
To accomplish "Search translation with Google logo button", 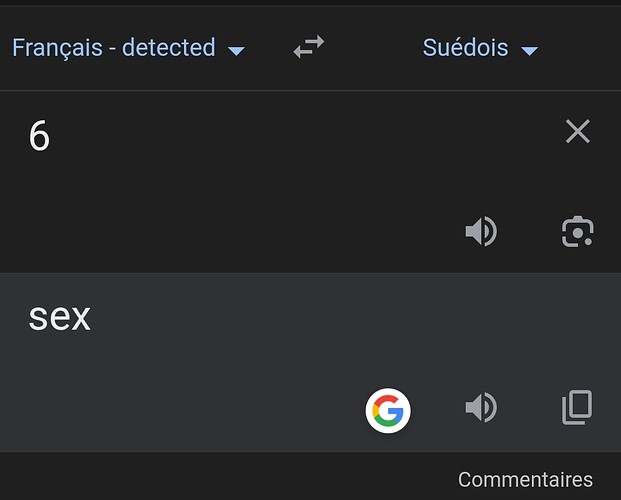I will point(388,410).
